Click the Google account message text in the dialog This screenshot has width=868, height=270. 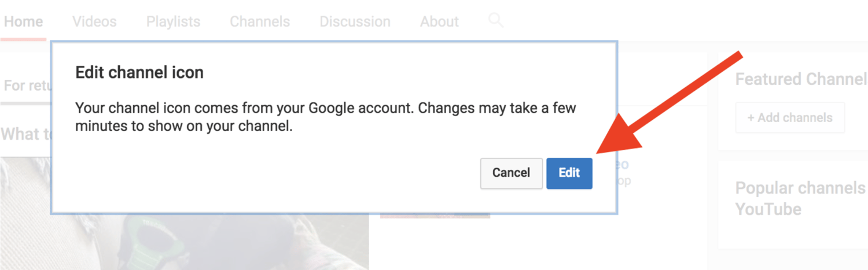tap(326, 117)
